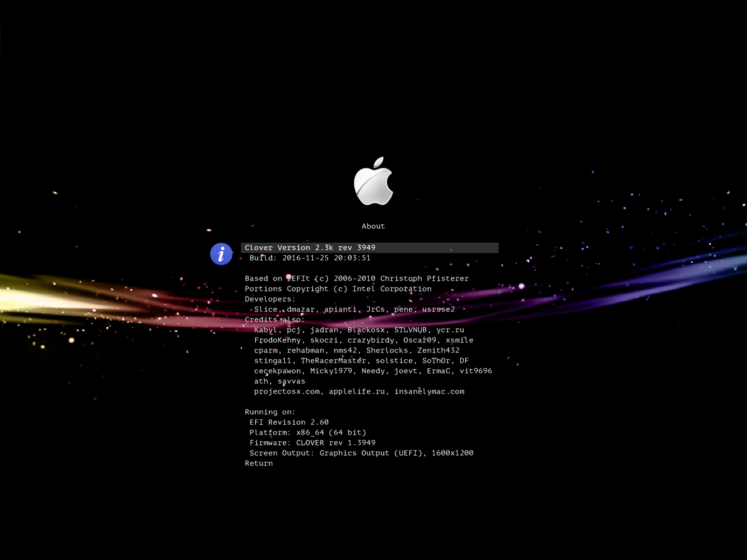Click the EFI Revision 2.60 line

coord(289,423)
